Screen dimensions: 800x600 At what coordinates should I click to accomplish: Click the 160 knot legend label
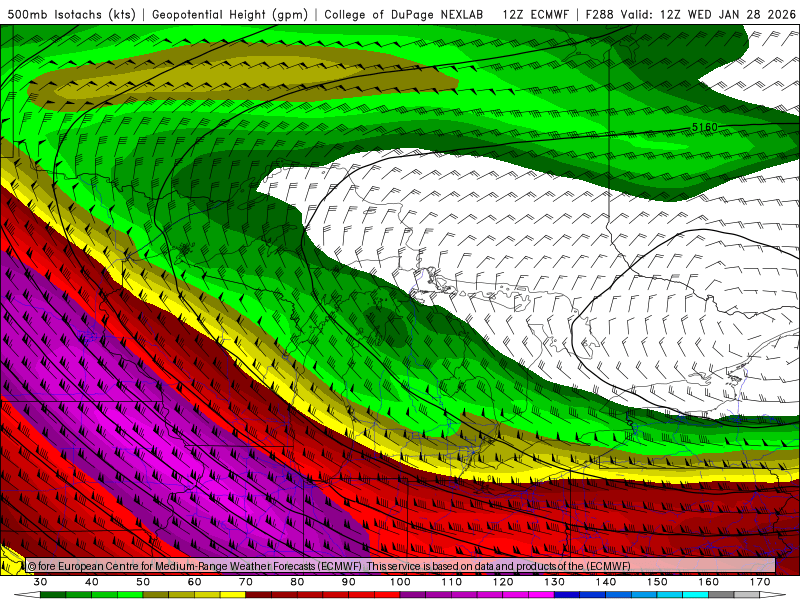(709, 582)
